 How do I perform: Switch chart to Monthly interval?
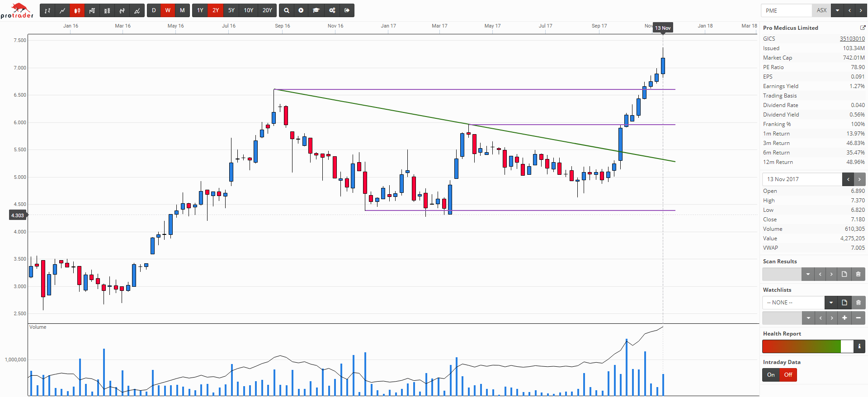coord(182,10)
